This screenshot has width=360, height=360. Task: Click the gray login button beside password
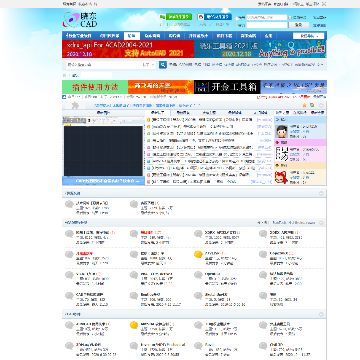pos(299,25)
